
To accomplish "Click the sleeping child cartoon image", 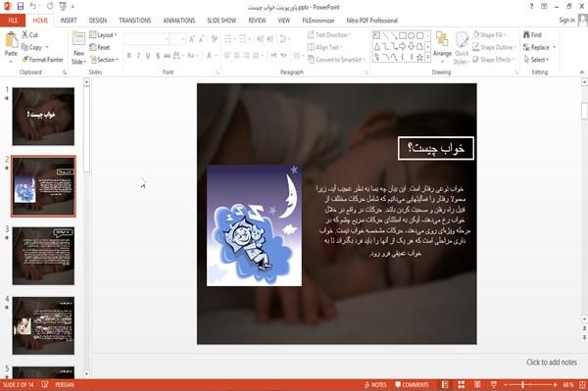I will pyautogui.click(x=254, y=225).
